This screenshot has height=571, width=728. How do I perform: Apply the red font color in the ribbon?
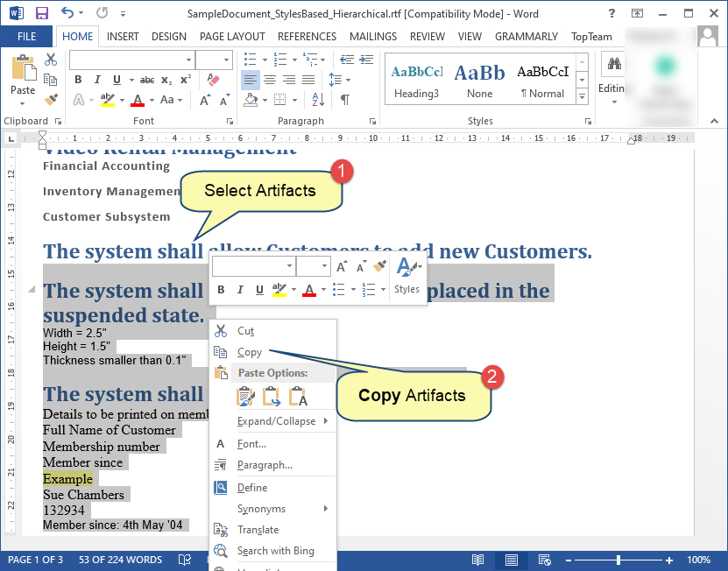point(138,99)
